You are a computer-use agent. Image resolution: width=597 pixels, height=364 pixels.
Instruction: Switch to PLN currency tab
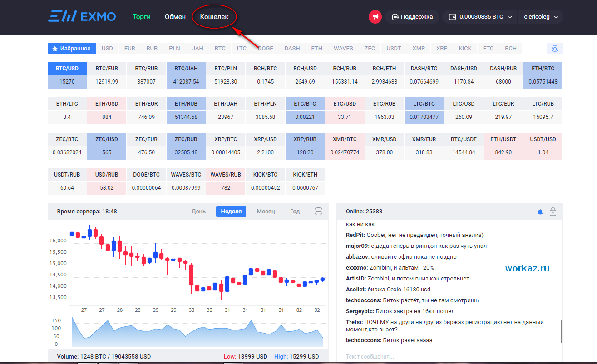pyautogui.click(x=175, y=49)
